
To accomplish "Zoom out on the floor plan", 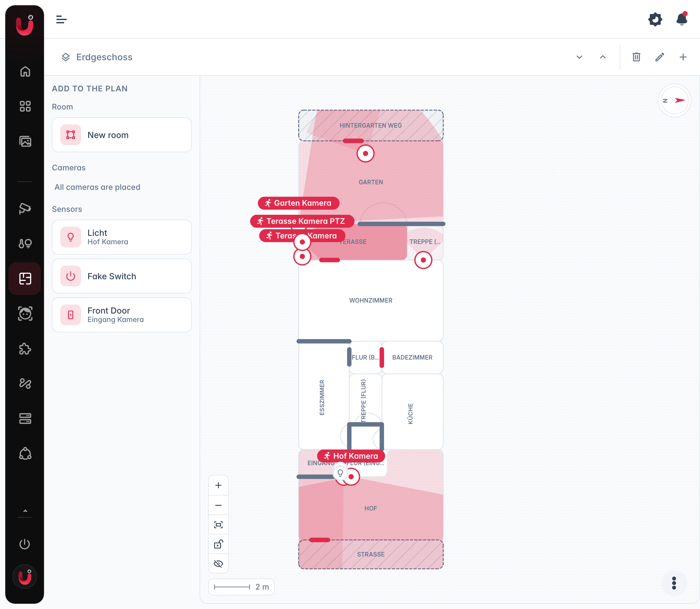I will 218,505.
